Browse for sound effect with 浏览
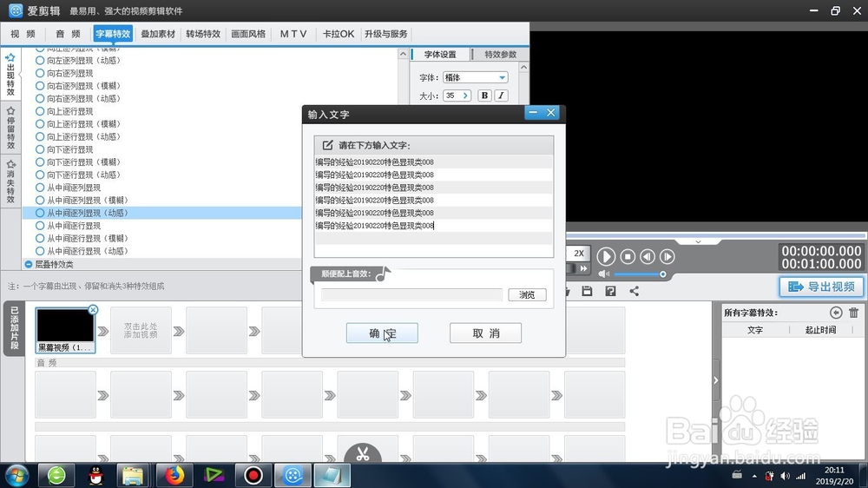 tap(527, 294)
